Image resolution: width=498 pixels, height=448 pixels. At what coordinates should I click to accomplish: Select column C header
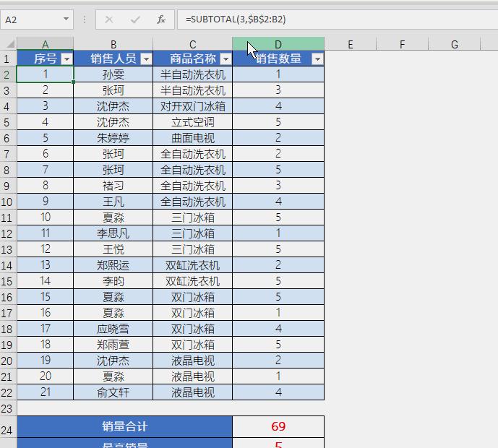tap(192, 44)
